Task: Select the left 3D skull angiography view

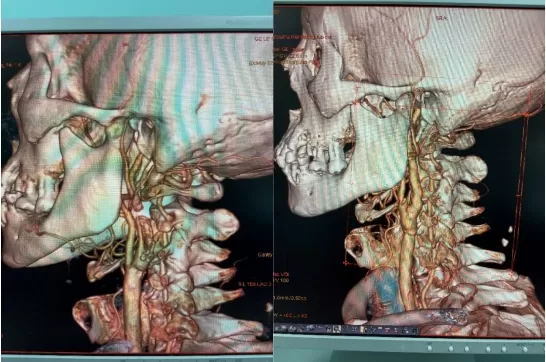Action: (x=137, y=192)
